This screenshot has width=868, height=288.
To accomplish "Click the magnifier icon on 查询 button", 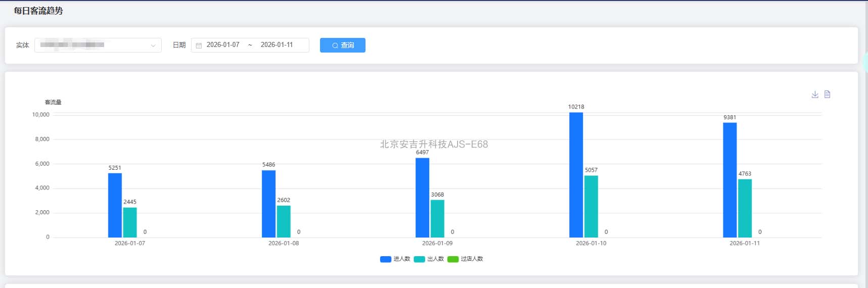I will tap(335, 45).
